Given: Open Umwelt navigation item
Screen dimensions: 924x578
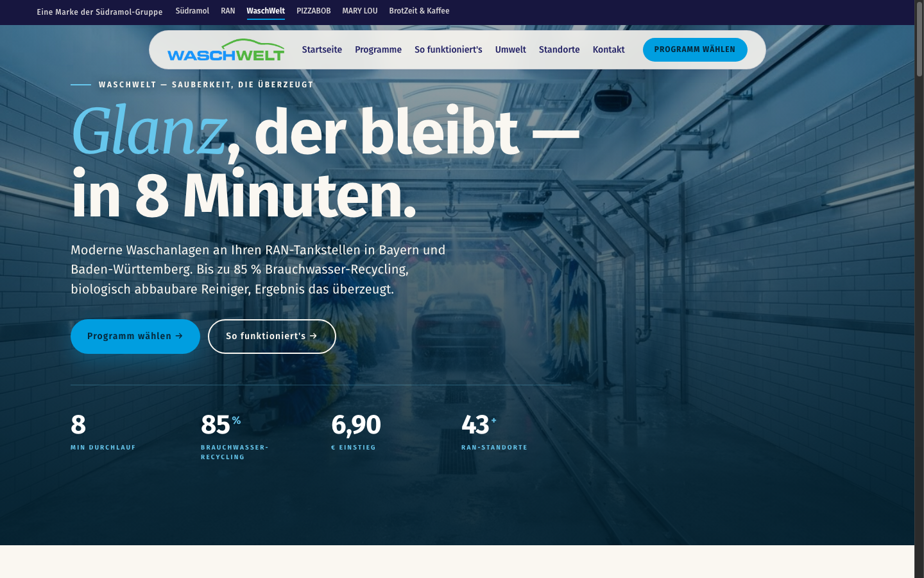Looking at the screenshot, I should [x=511, y=49].
